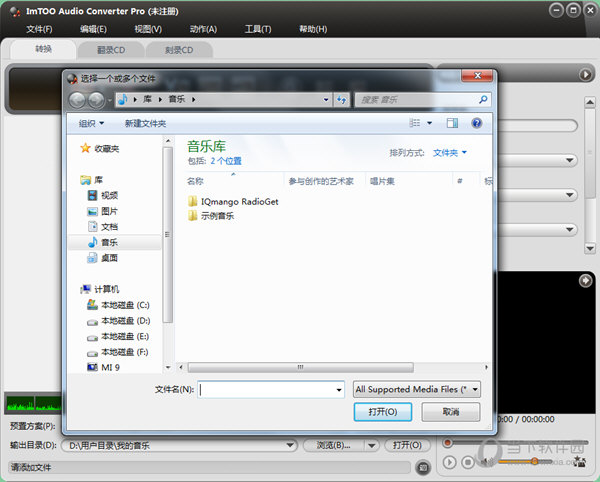Click the main window 打开(O) button by output directory

407,445
